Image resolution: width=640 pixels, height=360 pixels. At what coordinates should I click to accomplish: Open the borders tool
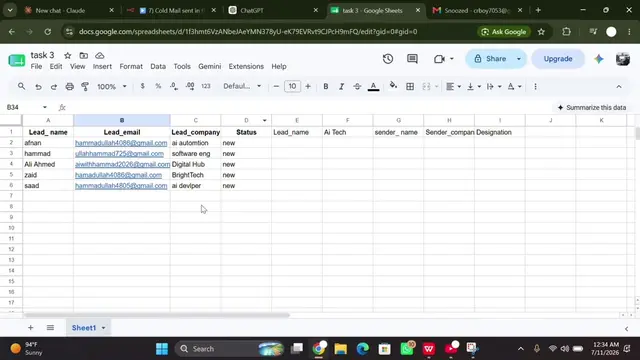pos(410,87)
